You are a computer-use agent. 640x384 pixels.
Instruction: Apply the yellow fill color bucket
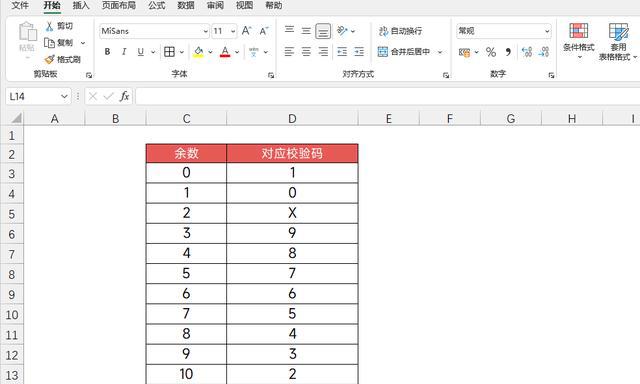point(198,52)
